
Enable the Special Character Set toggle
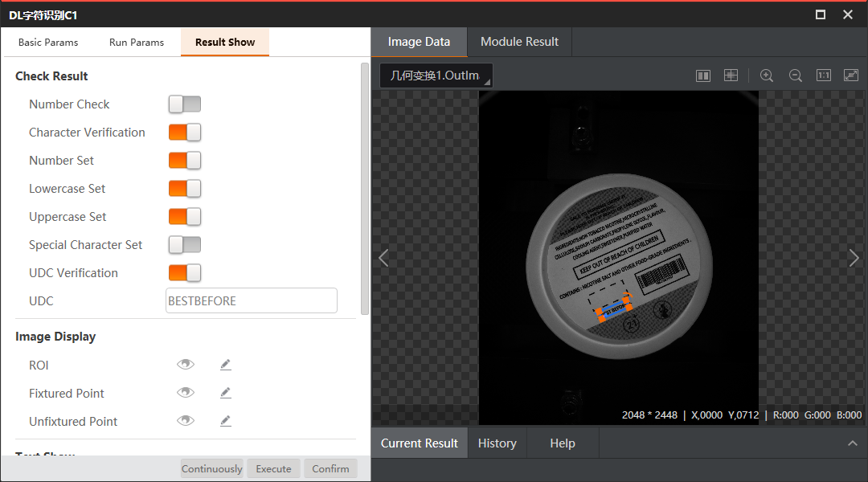coord(185,244)
